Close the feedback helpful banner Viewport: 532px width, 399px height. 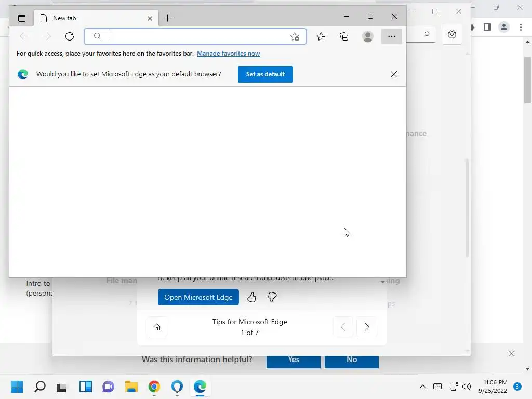click(x=511, y=353)
